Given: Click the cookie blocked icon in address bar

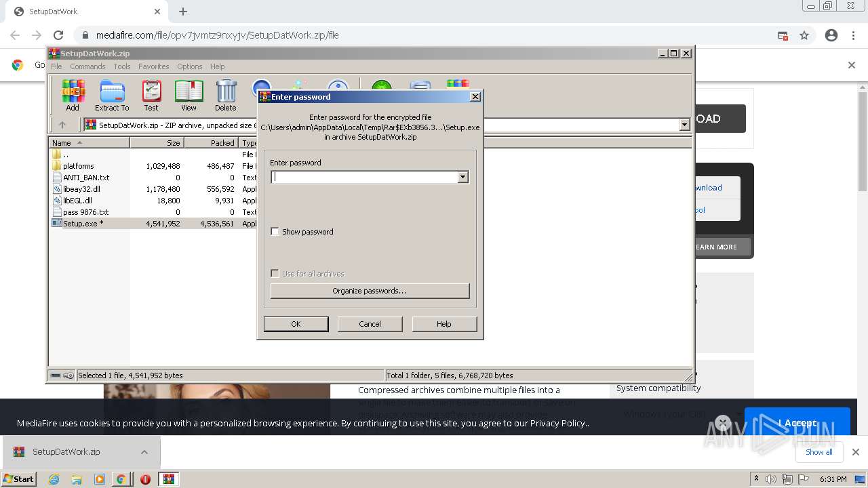Looking at the screenshot, I should click(783, 35).
